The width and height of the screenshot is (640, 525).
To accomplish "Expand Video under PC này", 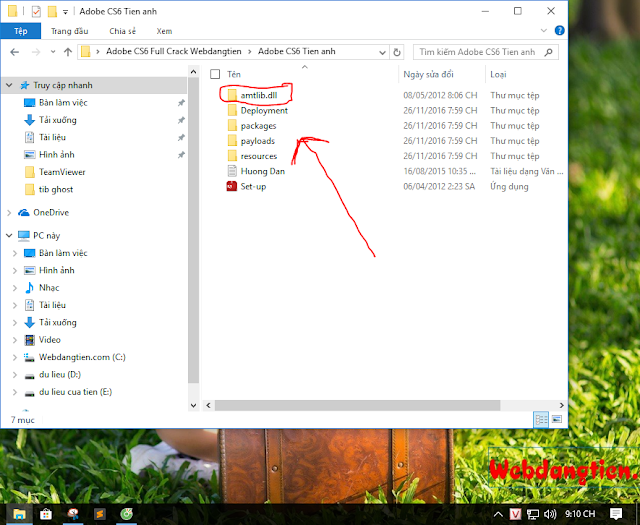I will point(15,340).
